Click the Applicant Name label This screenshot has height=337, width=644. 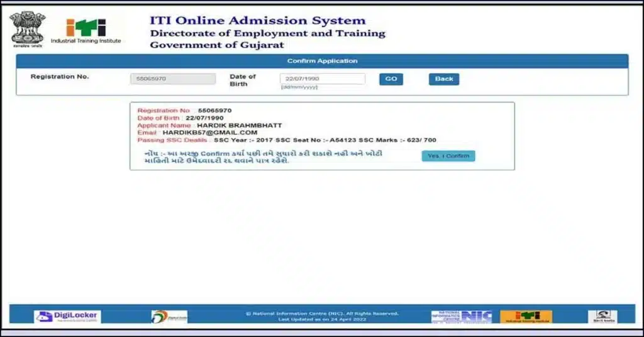(164, 125)
